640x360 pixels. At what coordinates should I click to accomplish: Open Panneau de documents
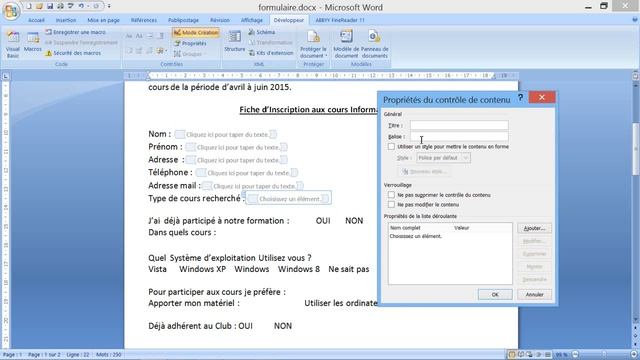click(374, 44)
